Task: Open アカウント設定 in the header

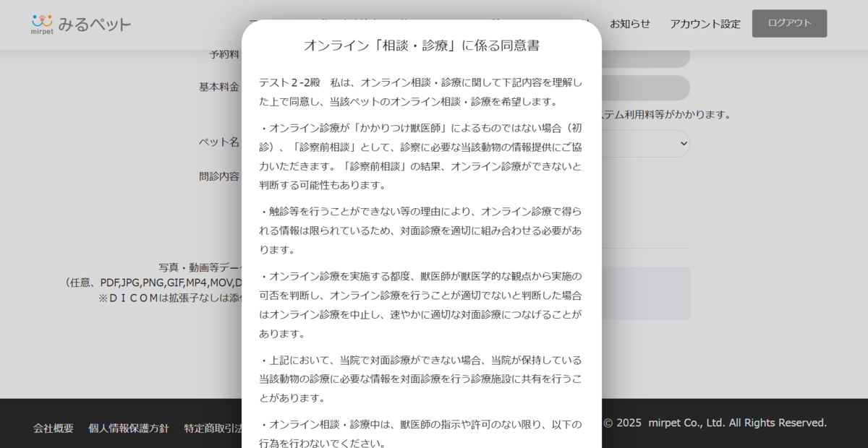Action: pos(705,24)
